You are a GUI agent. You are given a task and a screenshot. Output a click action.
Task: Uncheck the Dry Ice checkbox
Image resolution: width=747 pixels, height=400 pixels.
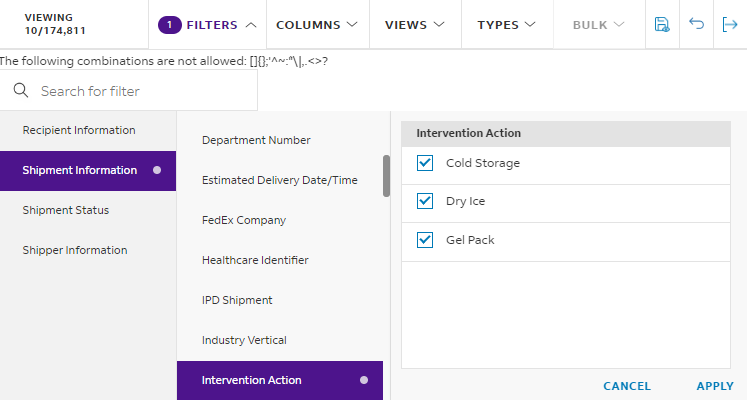click(x=425, y=201)
